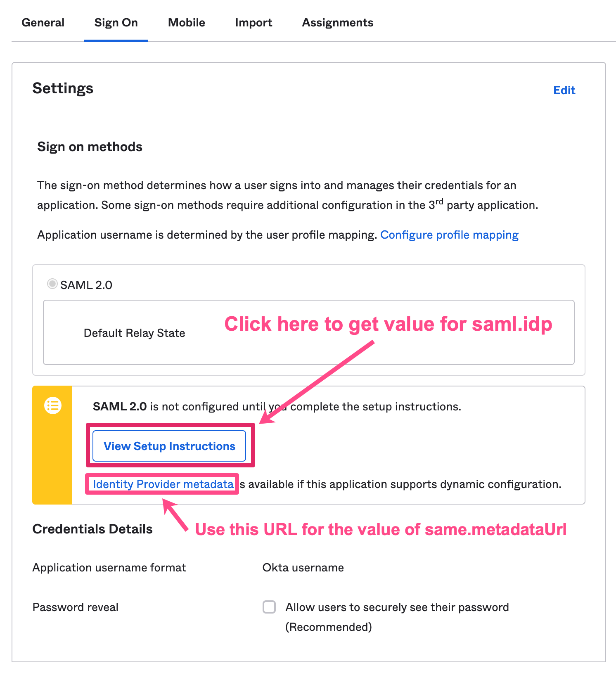Open the Identity Provider metadata link
The image size is (616, 673).
click(163, 484)
